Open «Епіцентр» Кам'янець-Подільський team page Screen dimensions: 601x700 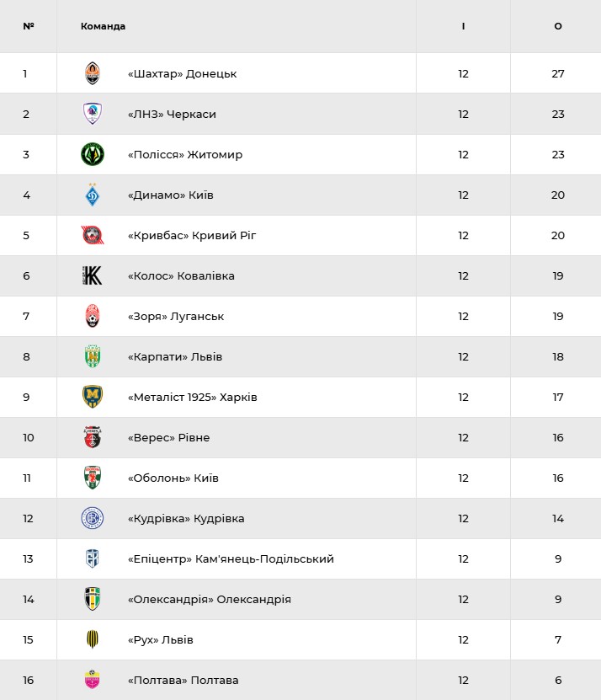[x=231, y=558]
